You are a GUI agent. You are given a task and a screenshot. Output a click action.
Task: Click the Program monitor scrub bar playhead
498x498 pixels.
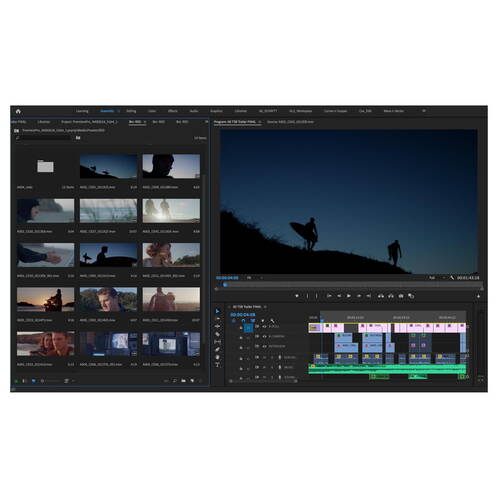pyautogui.click(x=225, y=285)
